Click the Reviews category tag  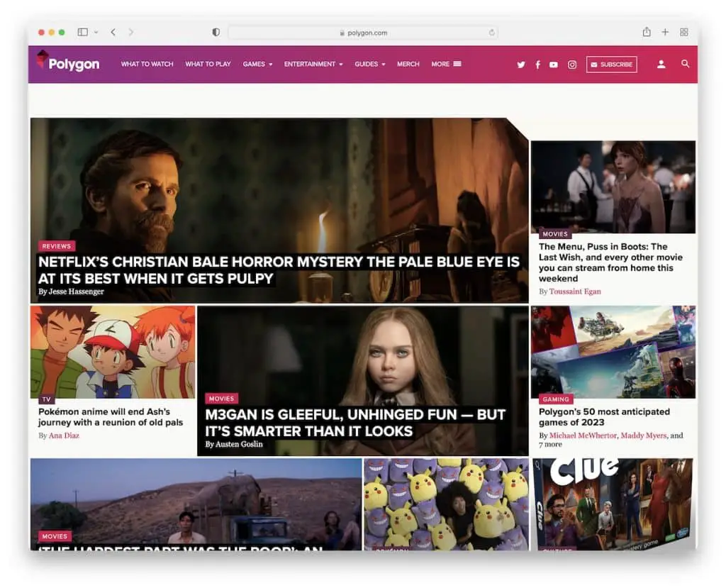click(57, 247)
